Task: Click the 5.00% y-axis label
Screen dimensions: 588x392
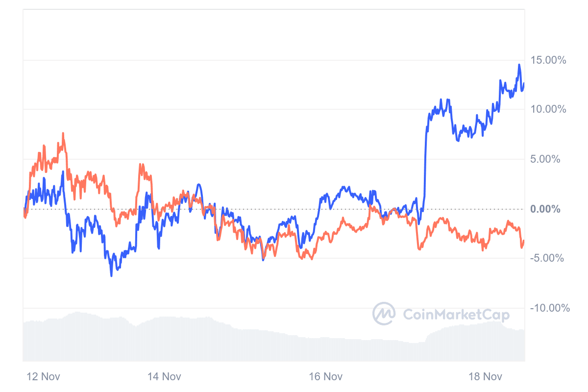Action: tap(550, 159)
